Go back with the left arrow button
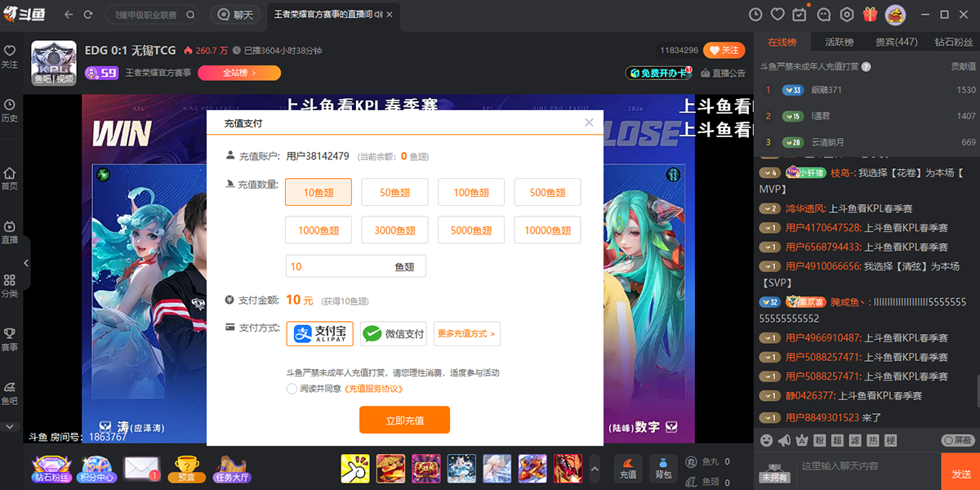 68,15
